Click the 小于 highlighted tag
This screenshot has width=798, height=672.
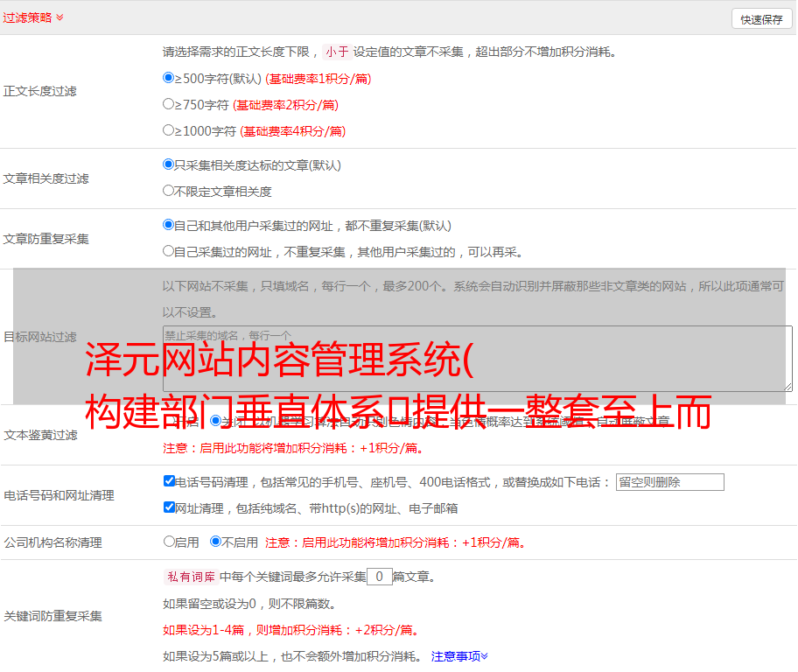pyautogui.click(x=337, y=52)
